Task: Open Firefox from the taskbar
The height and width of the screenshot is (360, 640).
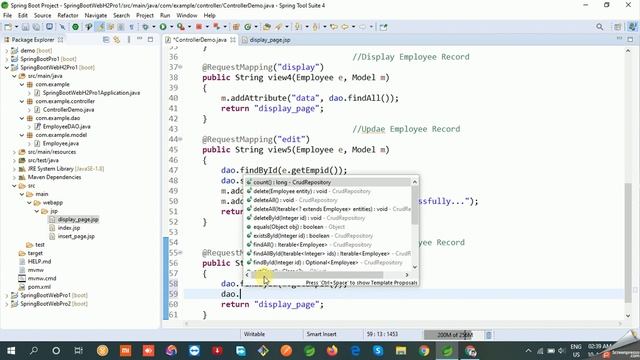Action: coord(332,351)
